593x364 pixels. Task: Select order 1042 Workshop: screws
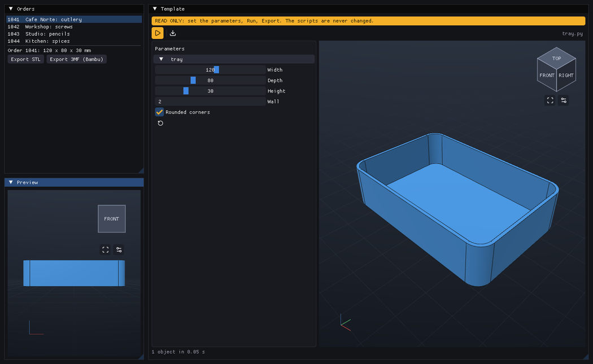point(74,27)
